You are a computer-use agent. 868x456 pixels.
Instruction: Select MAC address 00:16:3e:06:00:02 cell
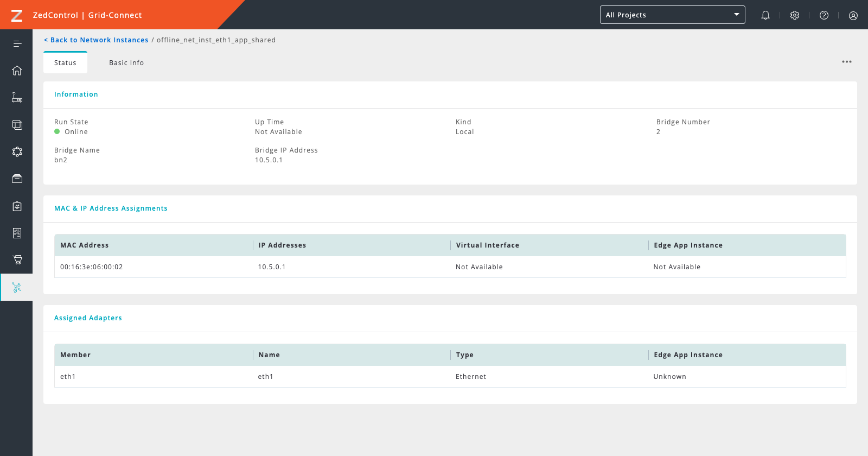pyautogui.click(x=92, y=267)
